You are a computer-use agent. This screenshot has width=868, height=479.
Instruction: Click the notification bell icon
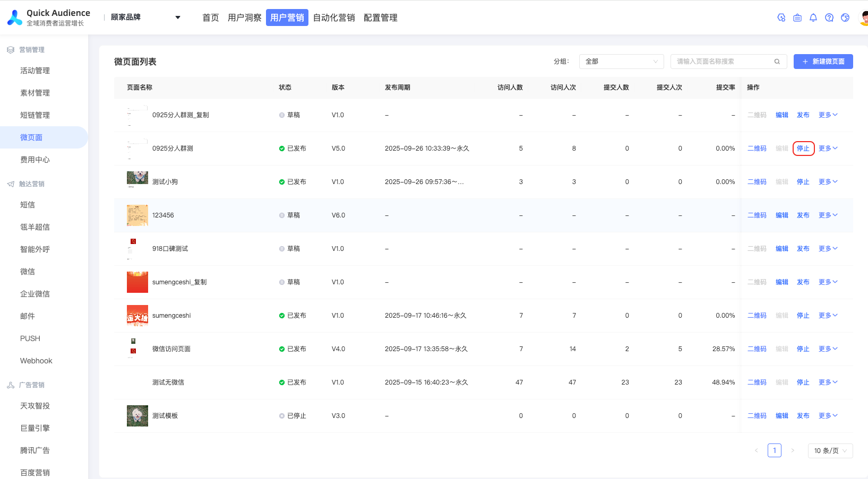click(x=813, y=18)
